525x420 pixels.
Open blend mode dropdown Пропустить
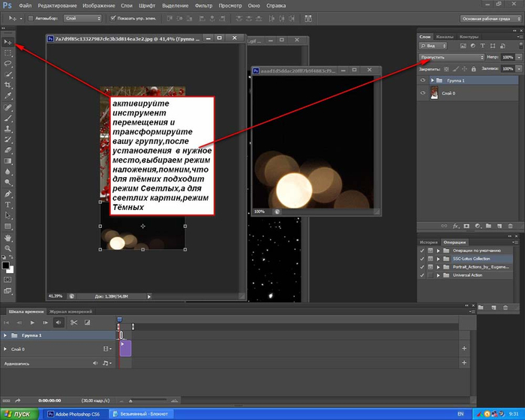coord(451,57)
